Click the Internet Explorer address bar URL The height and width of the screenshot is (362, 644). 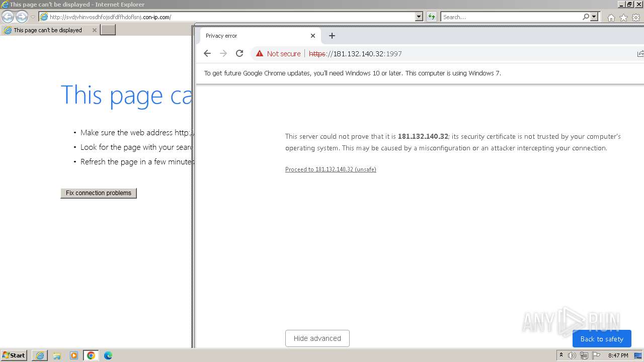tap(110, 17)
